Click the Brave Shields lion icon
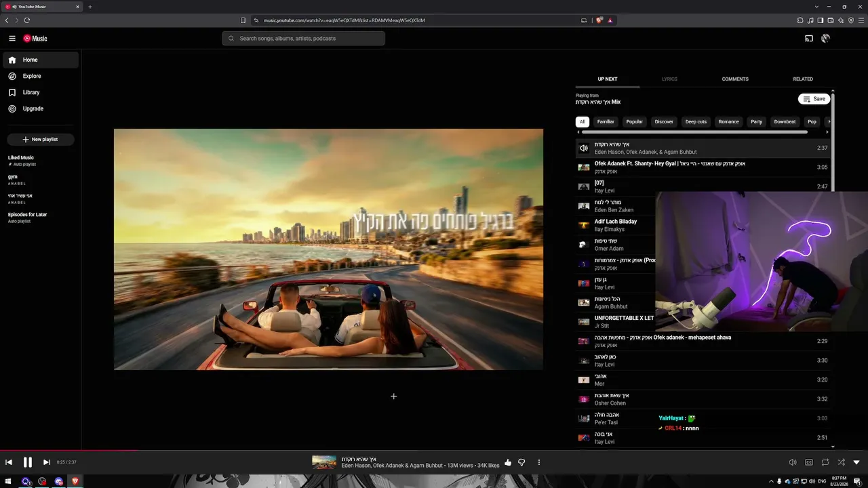 pos(599,20)
